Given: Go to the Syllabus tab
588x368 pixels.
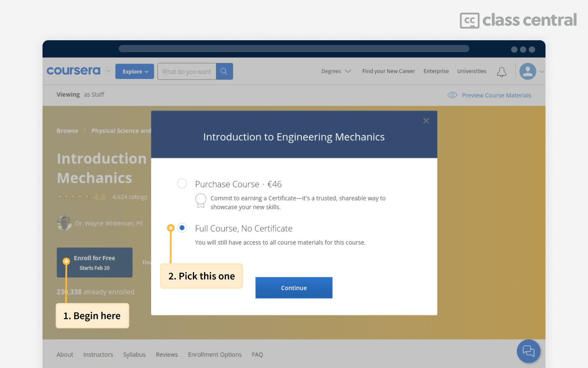Looking at the screenshot, I should (134, 355).
